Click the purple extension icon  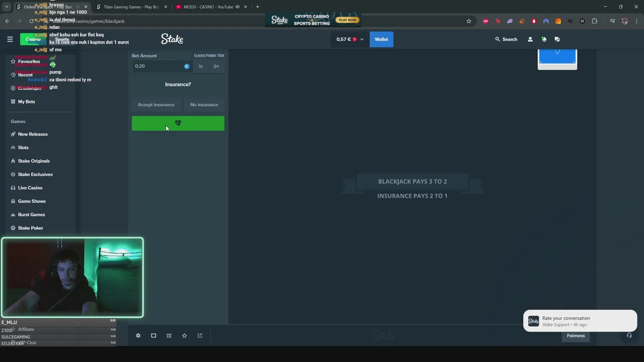(510, 21)
